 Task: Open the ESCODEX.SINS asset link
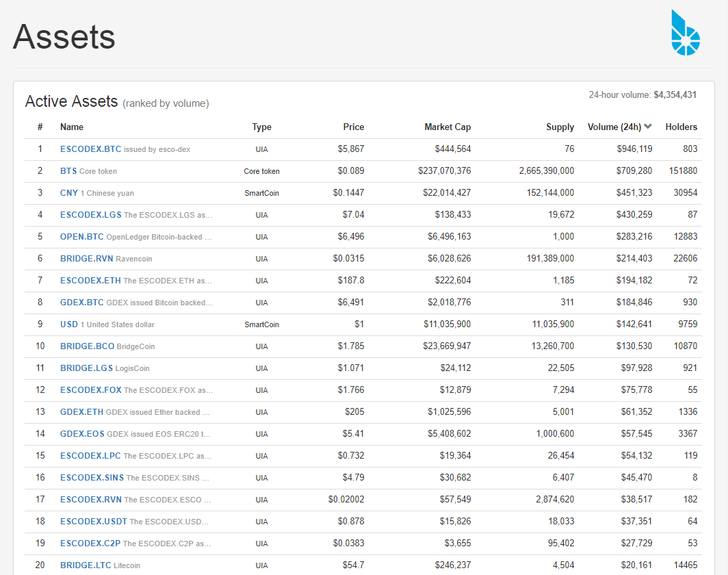[92, 478]
